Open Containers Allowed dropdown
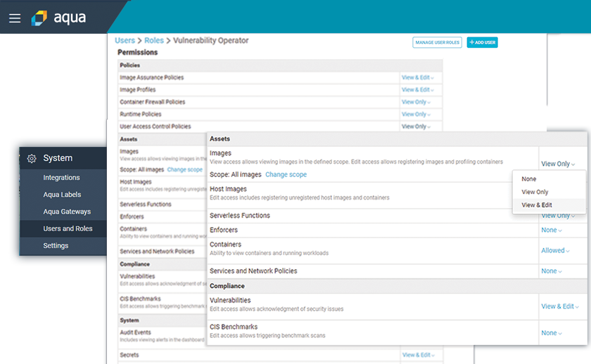 (x=555, y=250)
